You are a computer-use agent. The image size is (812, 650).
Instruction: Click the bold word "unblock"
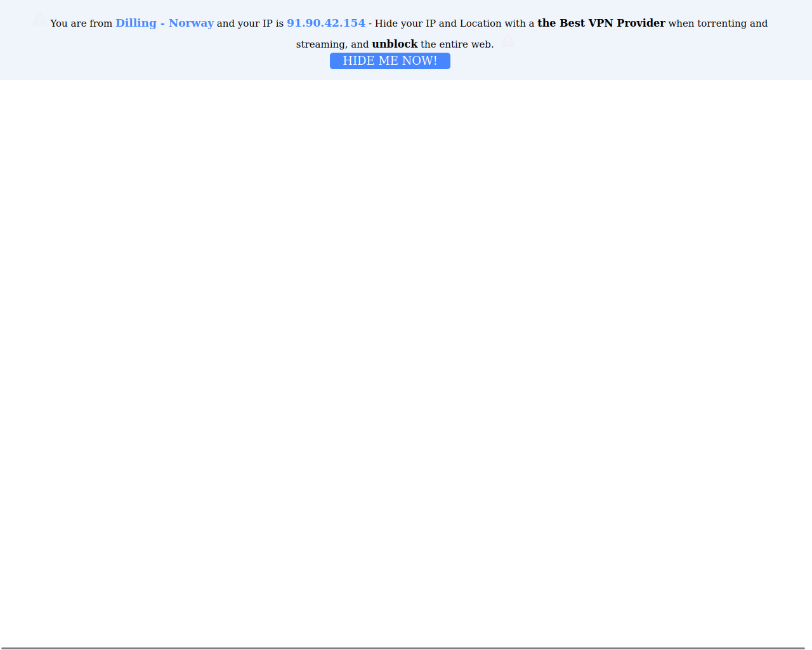point(395,44)
